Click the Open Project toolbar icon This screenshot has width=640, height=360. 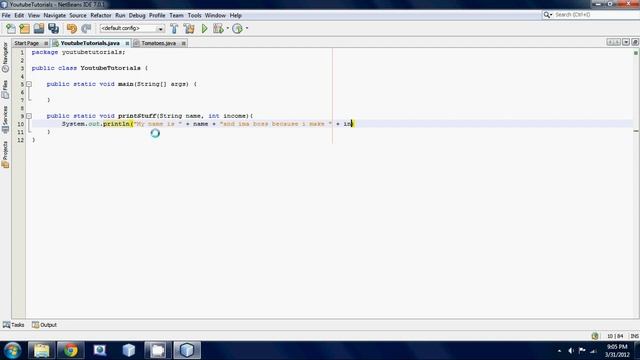[39, 29]
